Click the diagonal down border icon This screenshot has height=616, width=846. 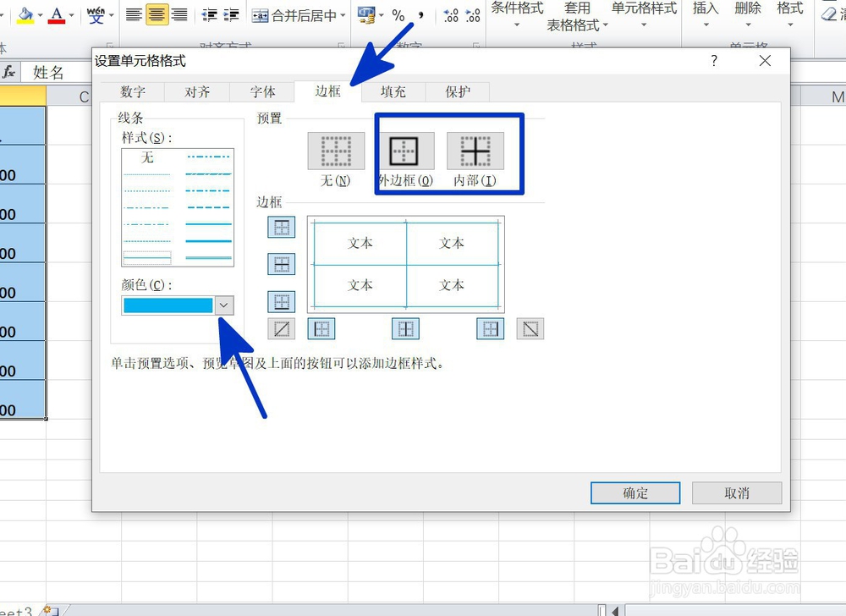click(x=530, y=328)
